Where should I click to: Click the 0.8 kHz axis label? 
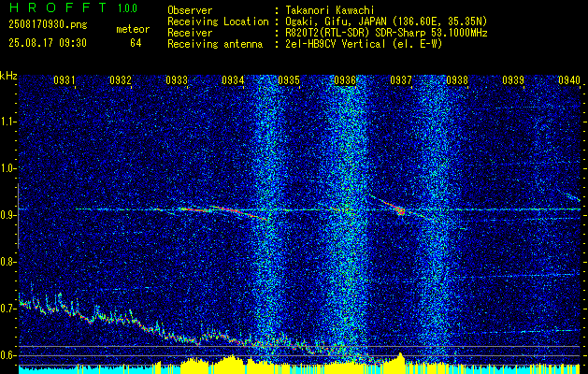(x=7, y=262)
